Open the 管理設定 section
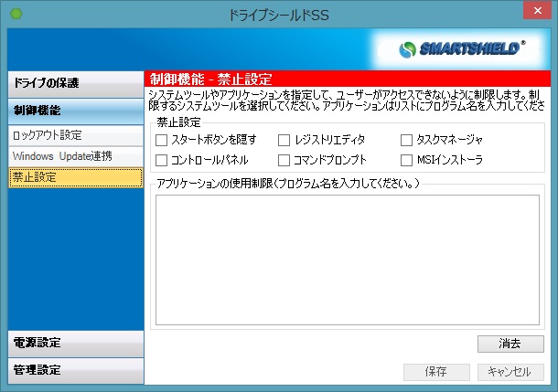 click(75, 370)
